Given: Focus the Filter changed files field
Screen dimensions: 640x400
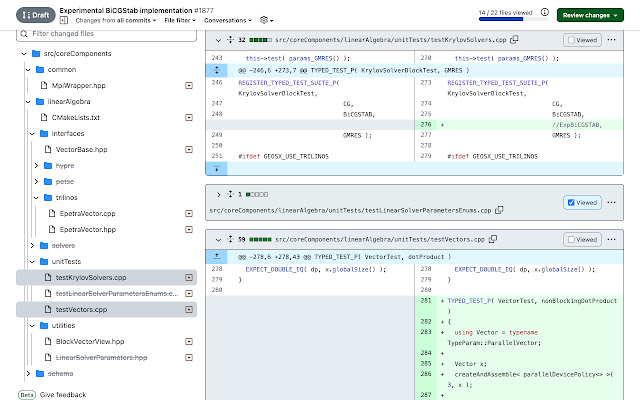Looking at the screenshot, I should coord(106,34).
